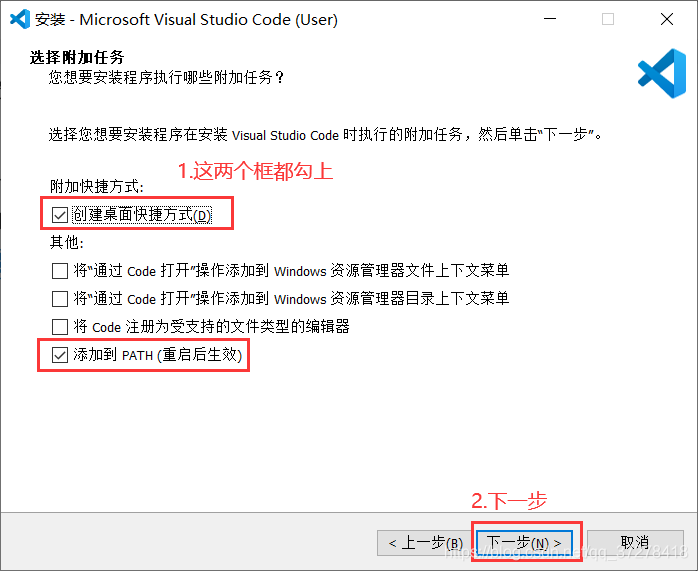The width and height of the screenshot is (698, 571).
Task: Click the 附加快捷方式: group label
Action: coord(97,186)
